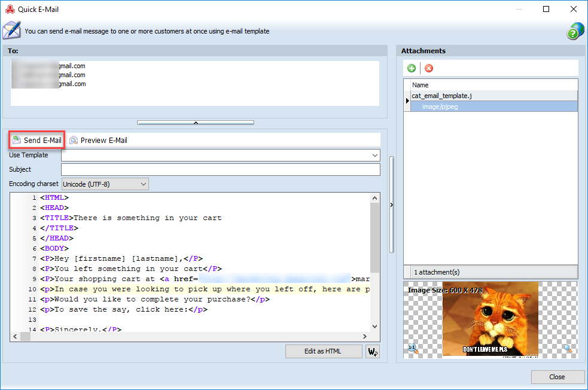588x390 pixels.
Task: Click the magnifier zoom icon in preview
Action: pos(568,348)
